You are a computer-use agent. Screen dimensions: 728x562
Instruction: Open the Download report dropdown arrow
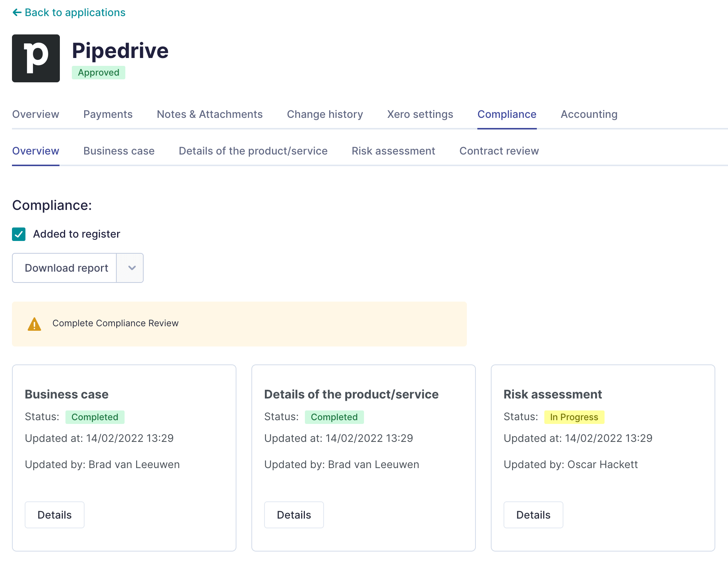click(130, 268)
